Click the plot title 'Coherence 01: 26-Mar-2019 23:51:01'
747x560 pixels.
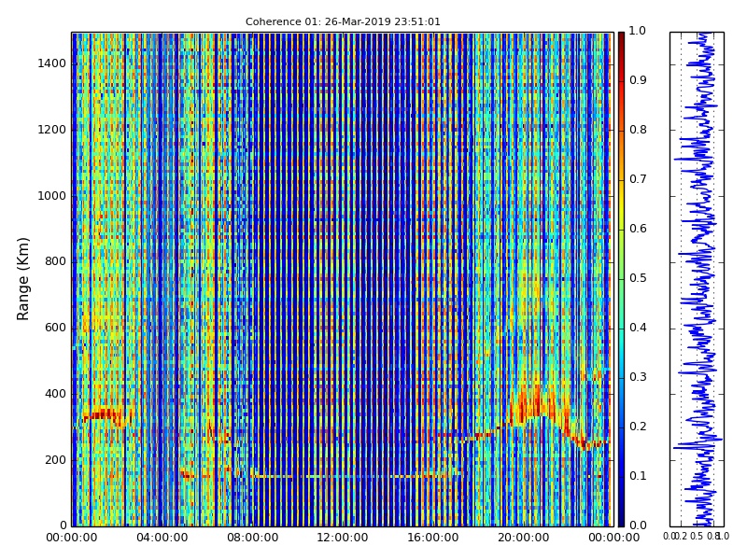click(343, 21)
